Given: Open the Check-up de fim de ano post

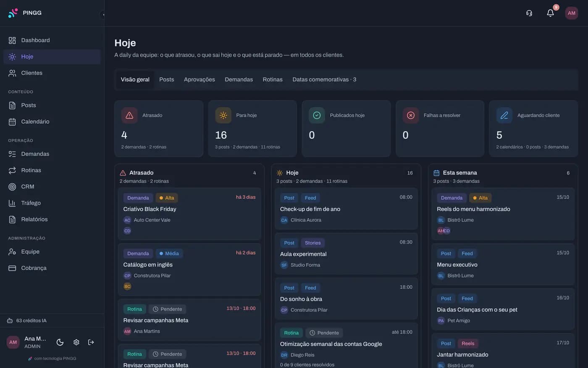Looking at the screenshot, I should point(346,209).
